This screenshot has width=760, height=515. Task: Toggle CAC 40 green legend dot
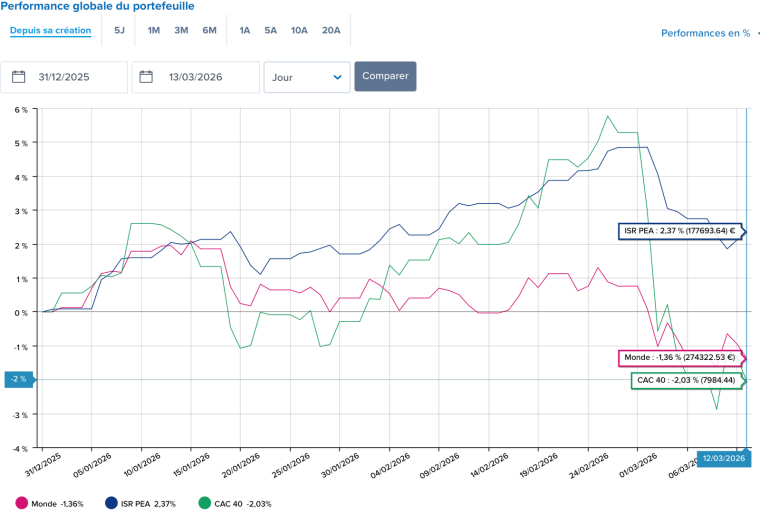click(x=204, y=503)
